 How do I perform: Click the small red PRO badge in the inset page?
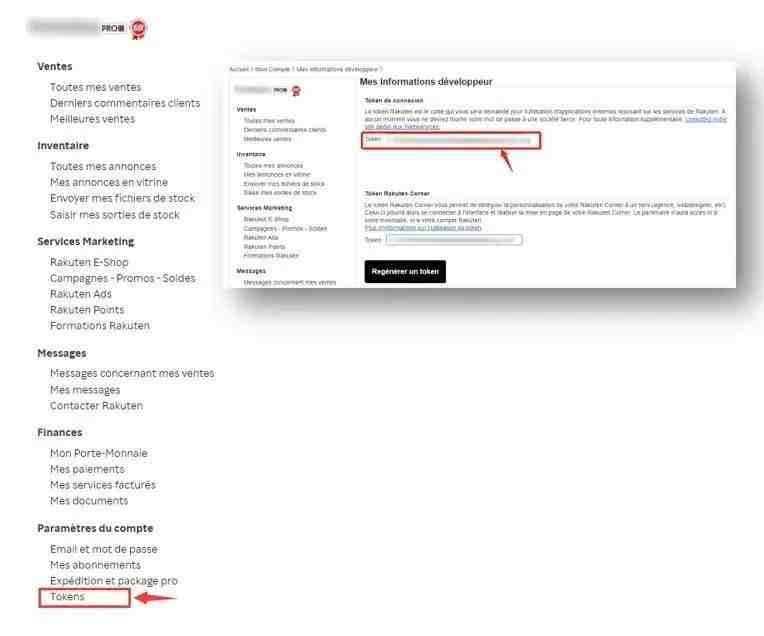[x=296, y=91]
